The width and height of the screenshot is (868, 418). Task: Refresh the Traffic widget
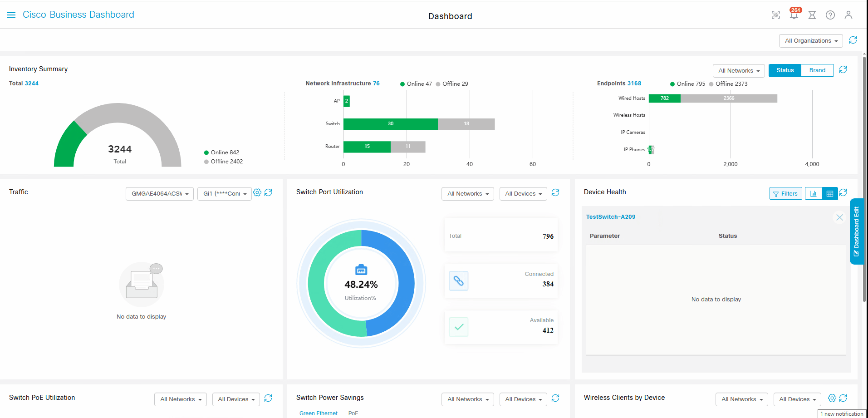point(268,193)
